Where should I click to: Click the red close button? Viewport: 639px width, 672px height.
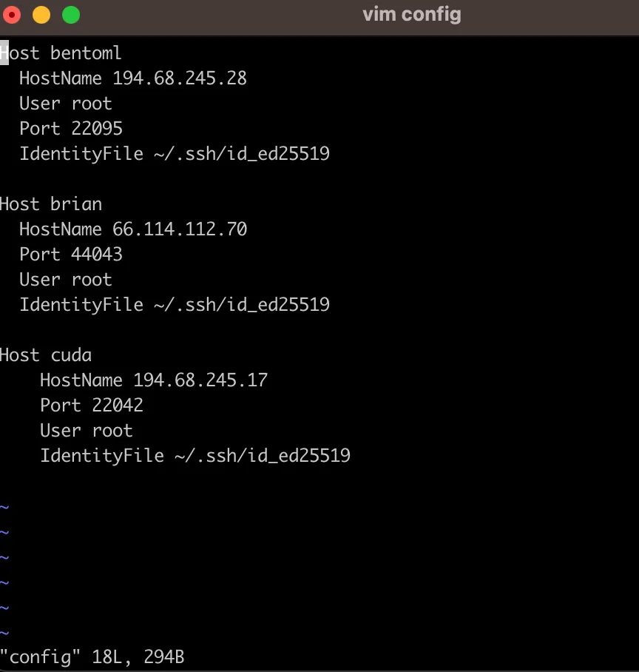pyautogui.click(x=12, y=13)
